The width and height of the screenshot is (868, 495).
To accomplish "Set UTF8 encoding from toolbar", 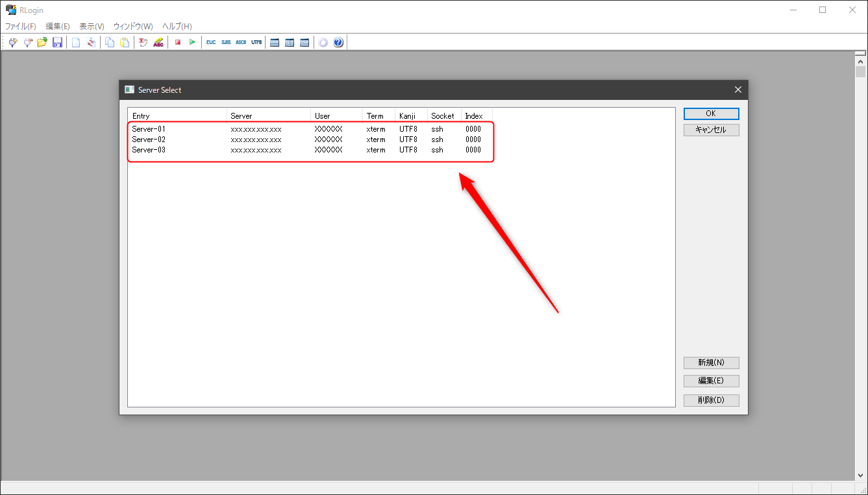I will pos(256,42).
